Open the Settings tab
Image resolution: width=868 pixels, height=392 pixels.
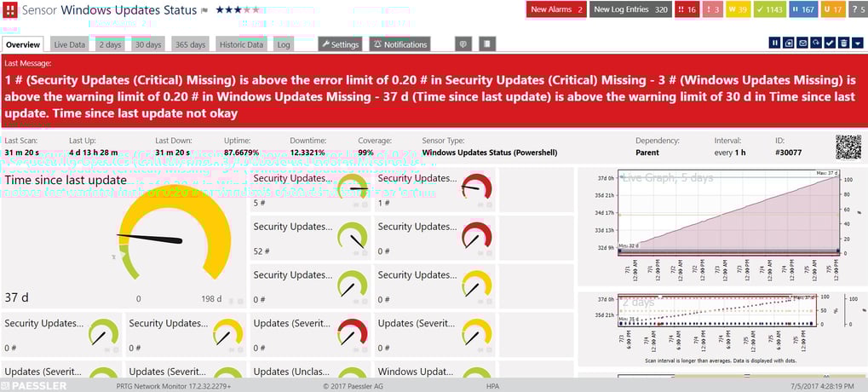pos(339,43)
